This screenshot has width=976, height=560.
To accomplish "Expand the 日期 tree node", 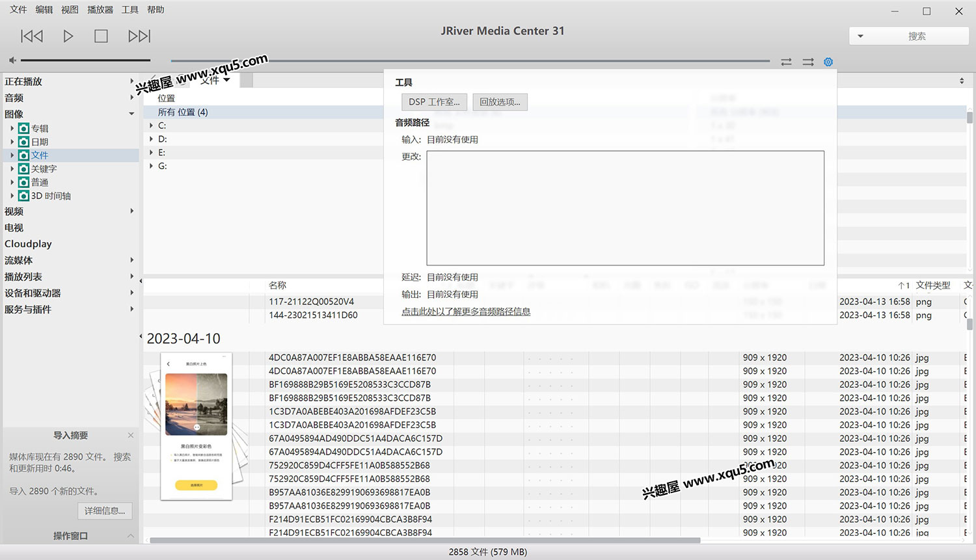I will coord(12,142).
